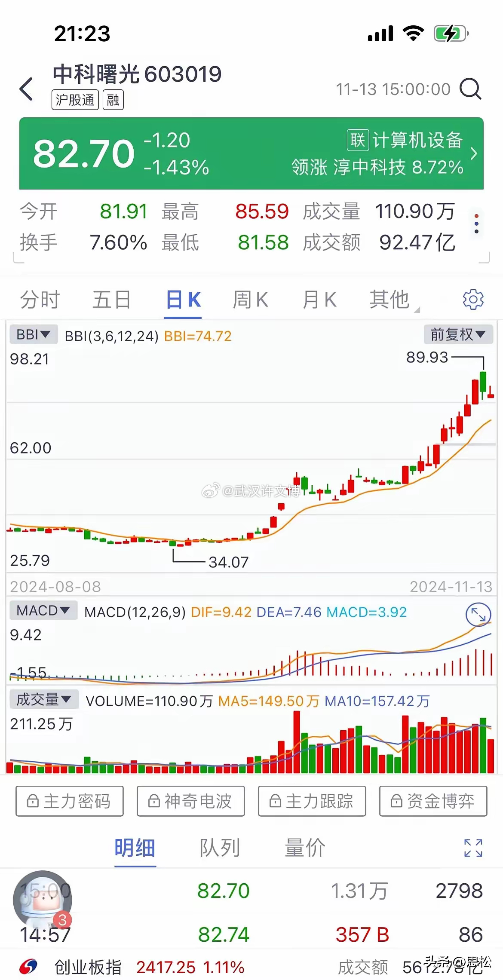Viewport: 503px width, 980px height.
Task: Tap the locked 主力密码 button
Action: tap(70, 801)
